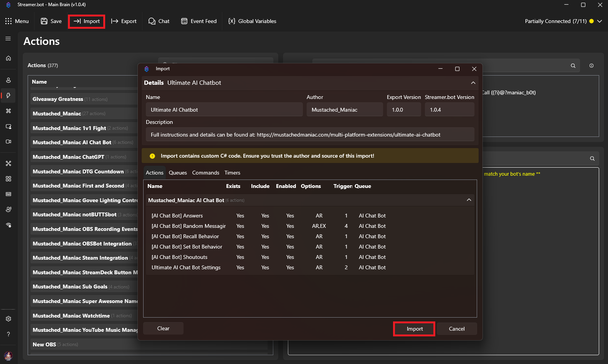This screenshot has width=608, height=364.
Task: Select the Ultimate AI Chat Bot Settings row
Action: click(x=310, y=267)
